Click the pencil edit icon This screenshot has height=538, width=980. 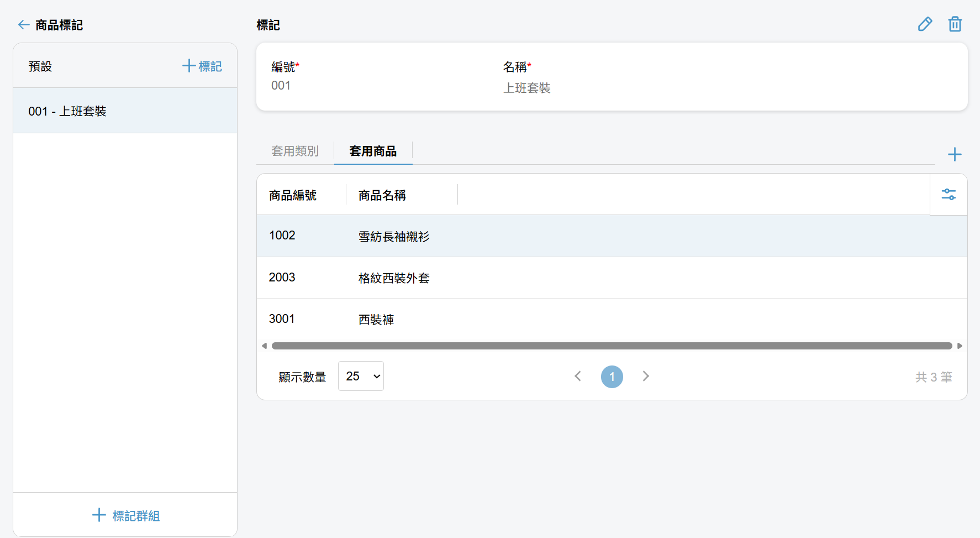(x=925, y=24)
